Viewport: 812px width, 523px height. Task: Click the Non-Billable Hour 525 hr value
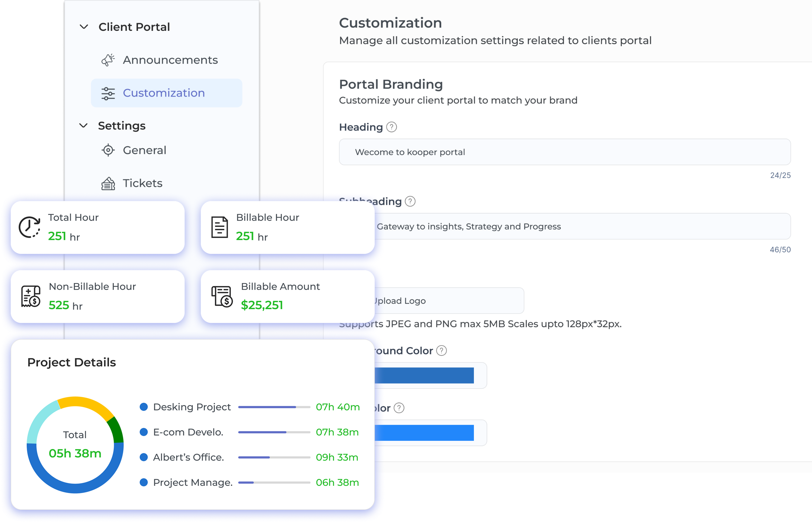coord(66,305)
